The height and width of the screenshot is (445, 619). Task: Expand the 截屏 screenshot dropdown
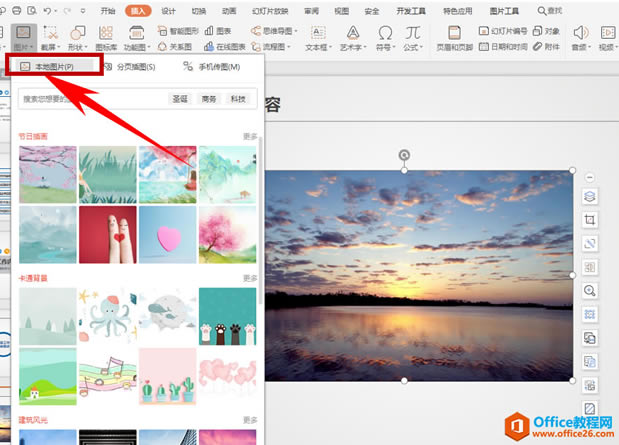point(58,48)
